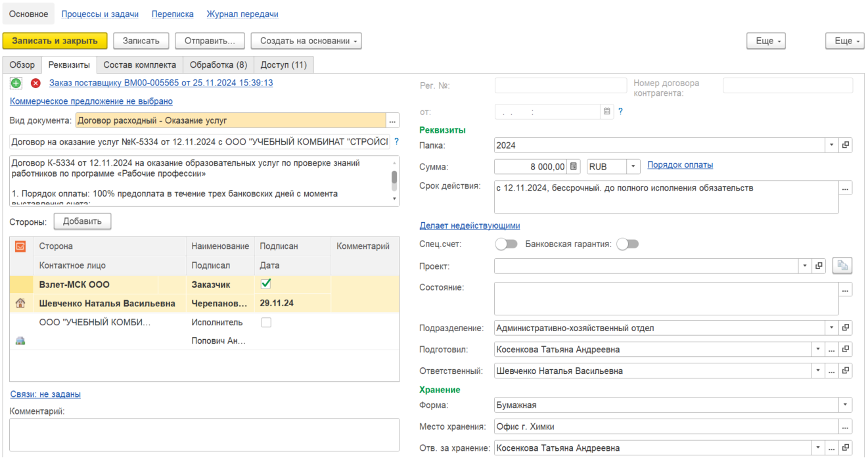Image resolution: width=868 pixels, height=458 pixels.
Task: Open the Отв. за хранение person card icon
Action: pos(846,448)
